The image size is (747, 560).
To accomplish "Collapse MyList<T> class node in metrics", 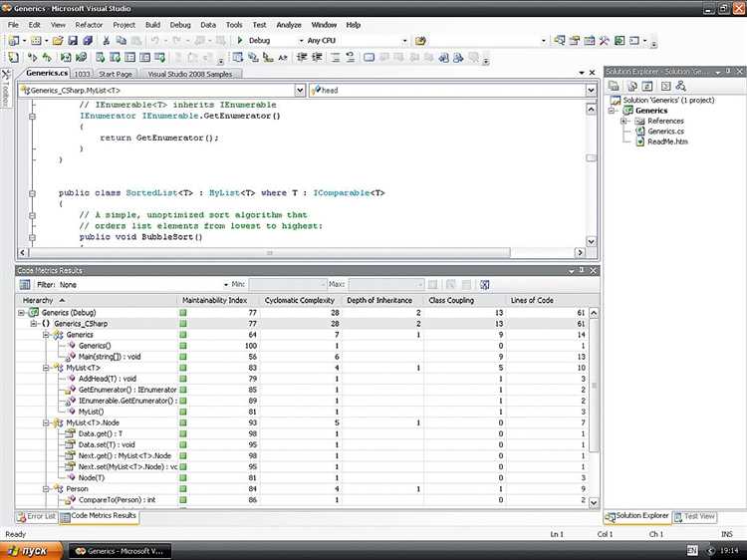I will coord(46,368).
